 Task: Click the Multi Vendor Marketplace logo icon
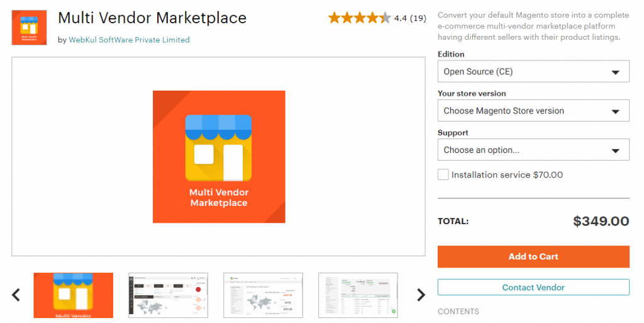click(29, 27)
